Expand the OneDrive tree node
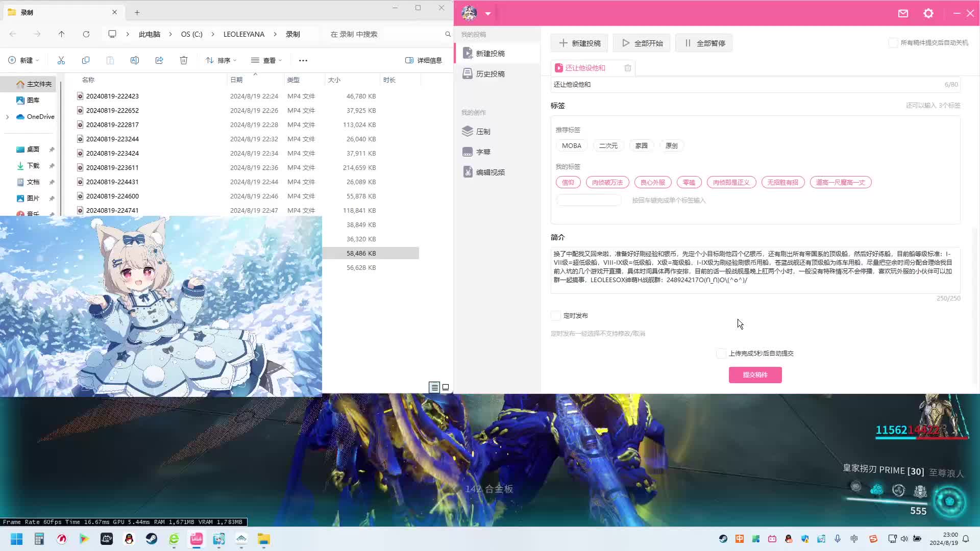Image resolution: width=980 pixels, height=551 pixels. click(x=7, y=117)
